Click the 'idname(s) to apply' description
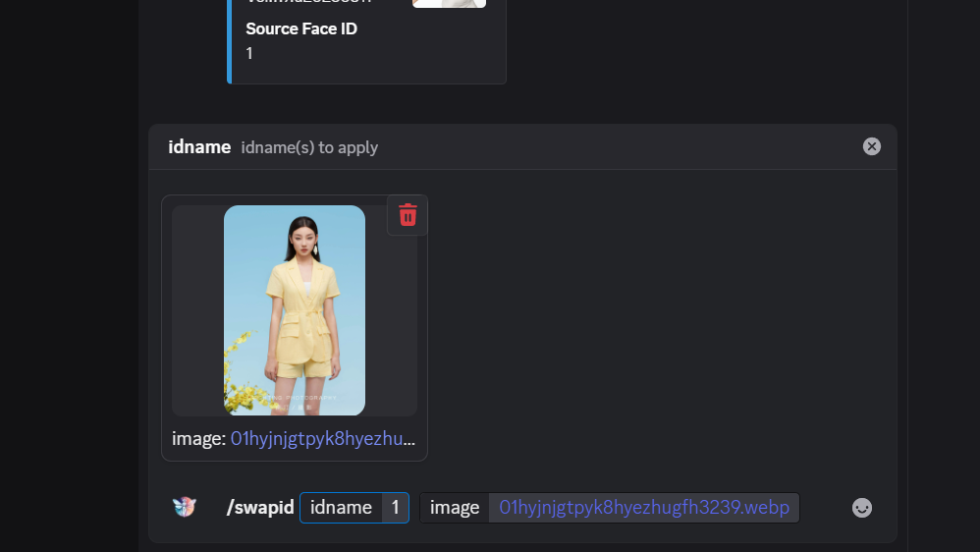Screen dimensions: 980x552 tap(309, 147)
